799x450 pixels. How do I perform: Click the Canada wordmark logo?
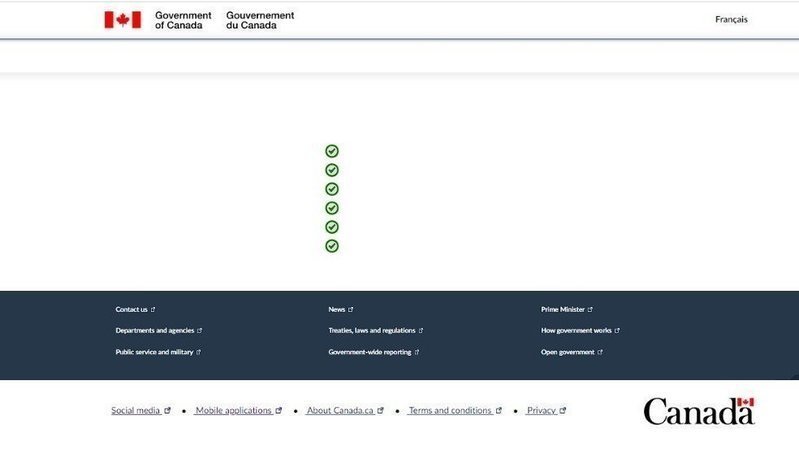coord(699,411)
